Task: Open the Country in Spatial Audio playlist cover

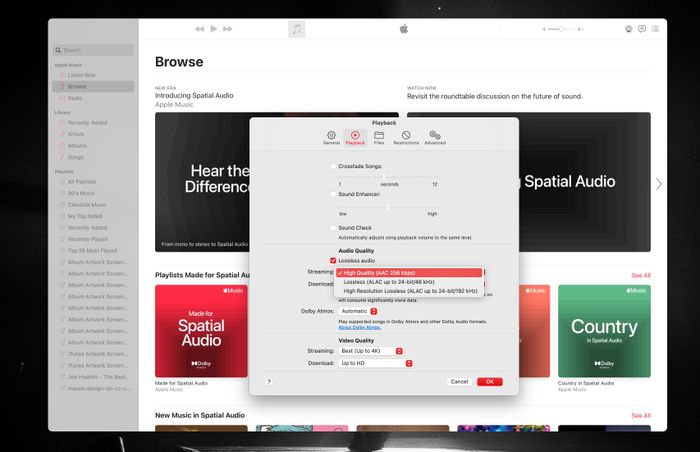Action: (x=604, y=331)
